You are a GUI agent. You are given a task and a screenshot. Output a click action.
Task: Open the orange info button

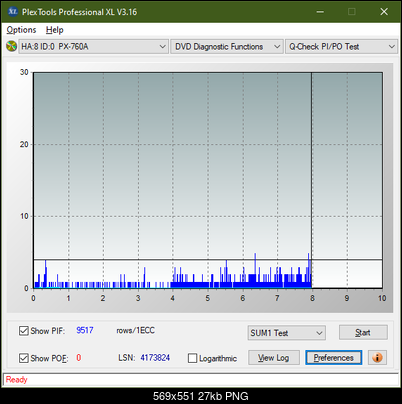tap(377, 358)
